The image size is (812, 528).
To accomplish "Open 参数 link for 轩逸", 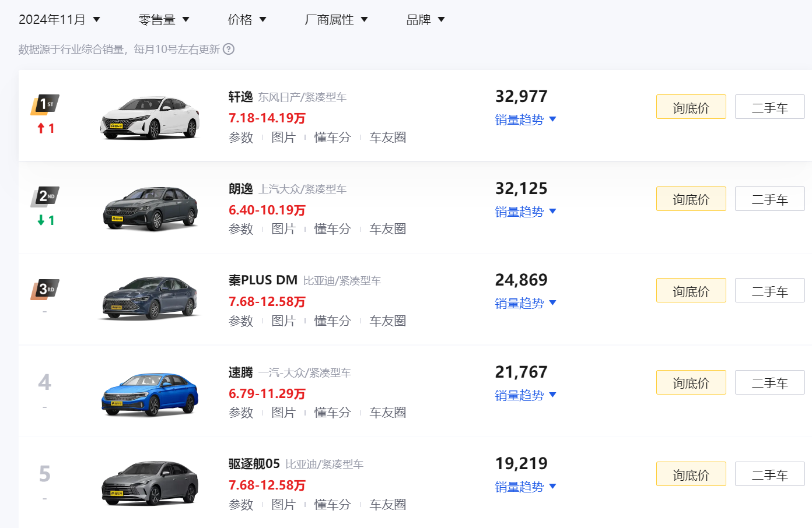I will click(x=241, y=138).
